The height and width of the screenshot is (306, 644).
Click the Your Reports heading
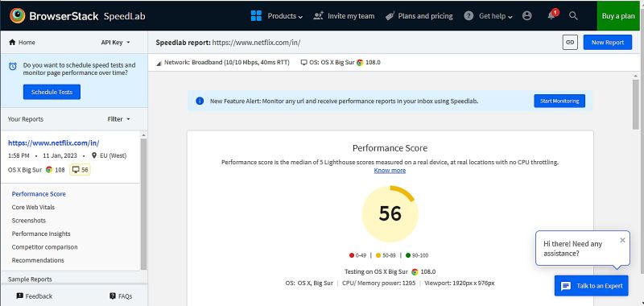pyautogui.click(x=26, y=119)
